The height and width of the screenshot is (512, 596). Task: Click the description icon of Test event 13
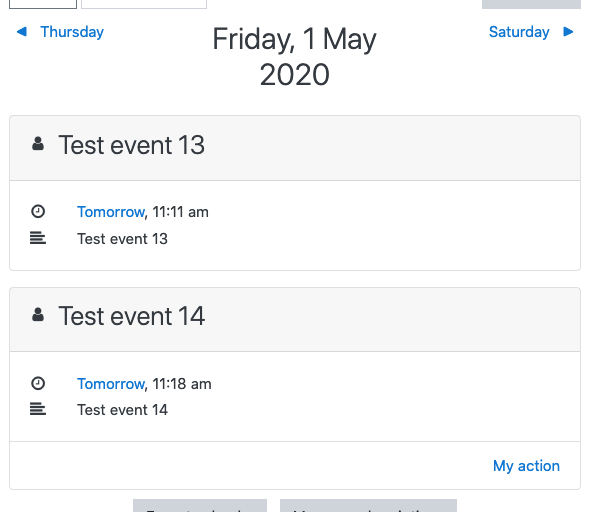pyautogui.click(x=38, y=238)
